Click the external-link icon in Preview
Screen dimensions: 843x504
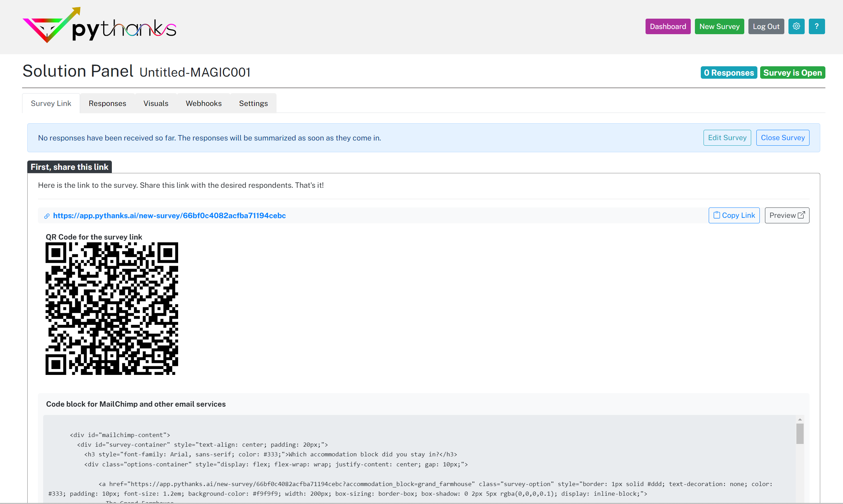pyautogui.click(x=802, y=215)
